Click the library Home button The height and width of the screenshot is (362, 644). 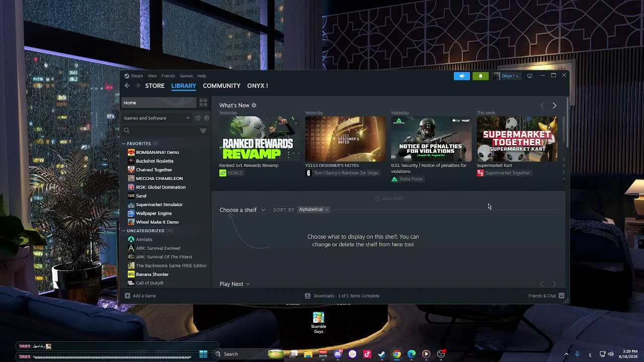159,103
